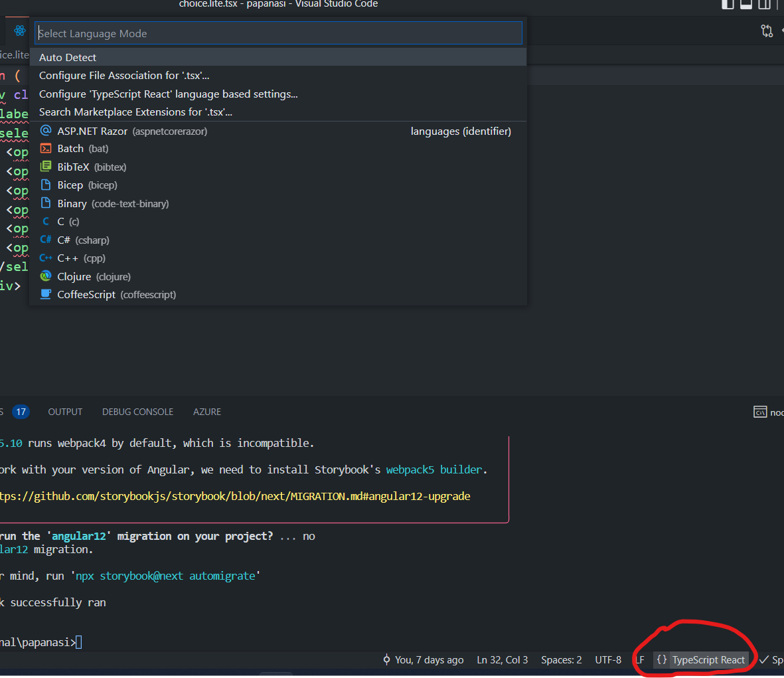Viewport: 784px width, 678px height.
Task: Click the terminal shell icon in panel
Action: tap(760, 412)
